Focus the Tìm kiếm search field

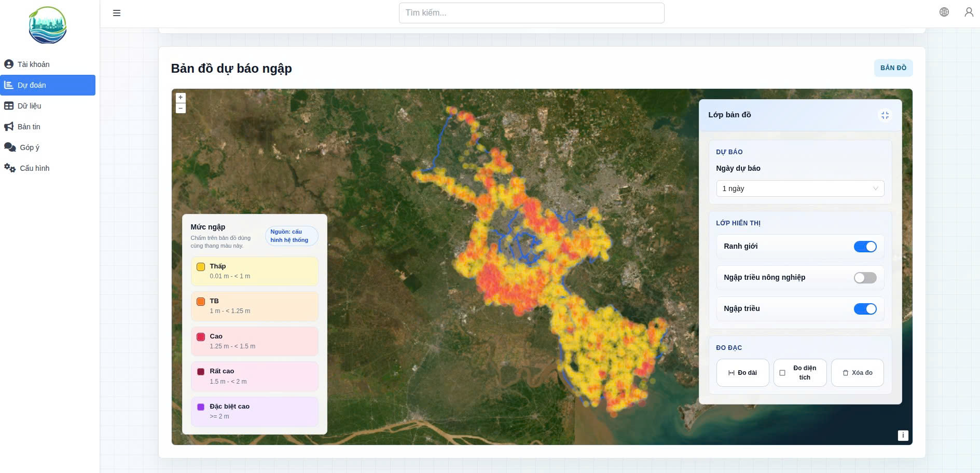click(x=531, y=13)
